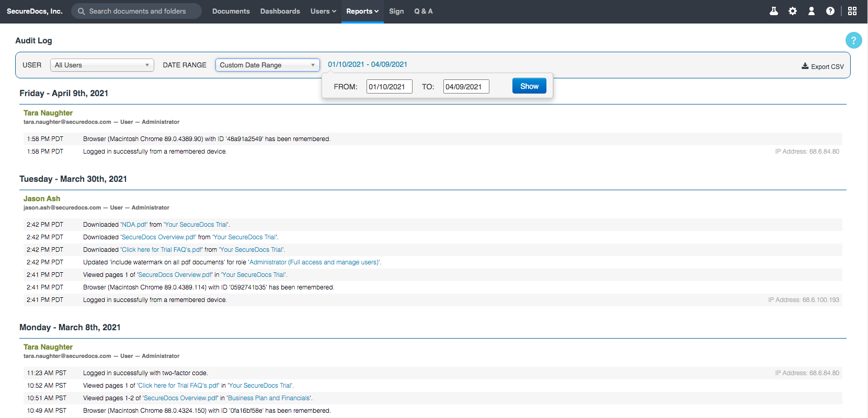
Task: Click 'Logged in successfully with two-factor code.'
Action: (x=145, y=373)
